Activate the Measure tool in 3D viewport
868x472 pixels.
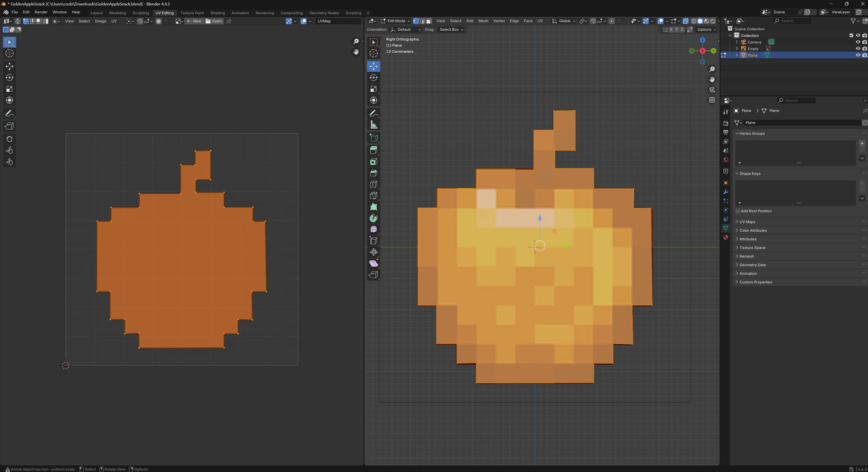pyautogui.click(x=373, y=125)
